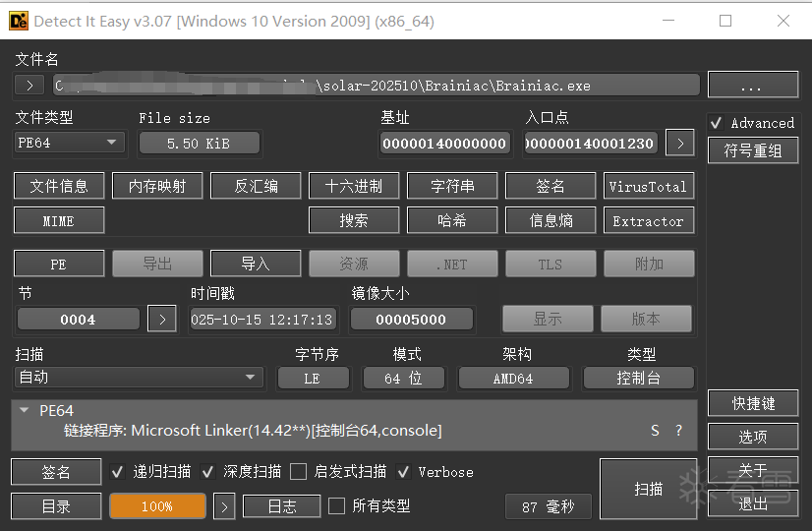Toggle the Advanced checkbox
The height and width of the screenshot is (531, 812).
717,123
